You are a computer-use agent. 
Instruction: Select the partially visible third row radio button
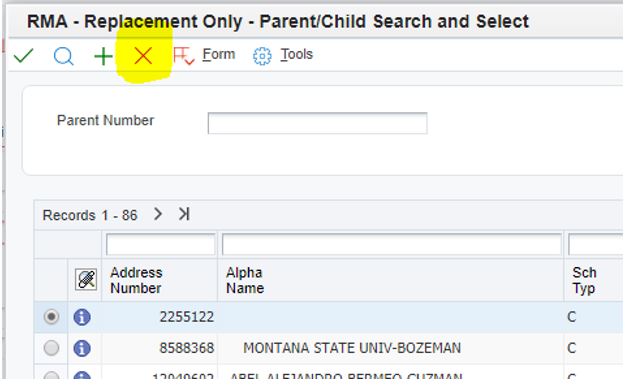51,375
